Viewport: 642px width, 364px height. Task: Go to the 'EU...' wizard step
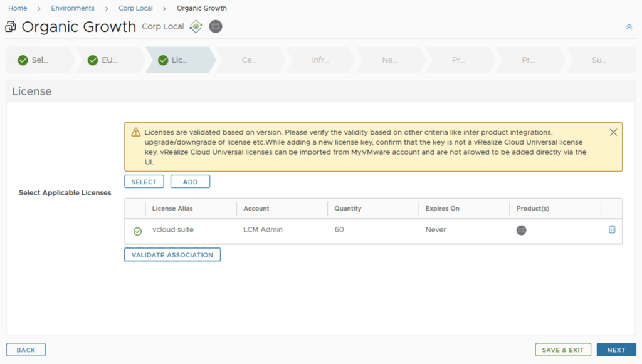103,60
